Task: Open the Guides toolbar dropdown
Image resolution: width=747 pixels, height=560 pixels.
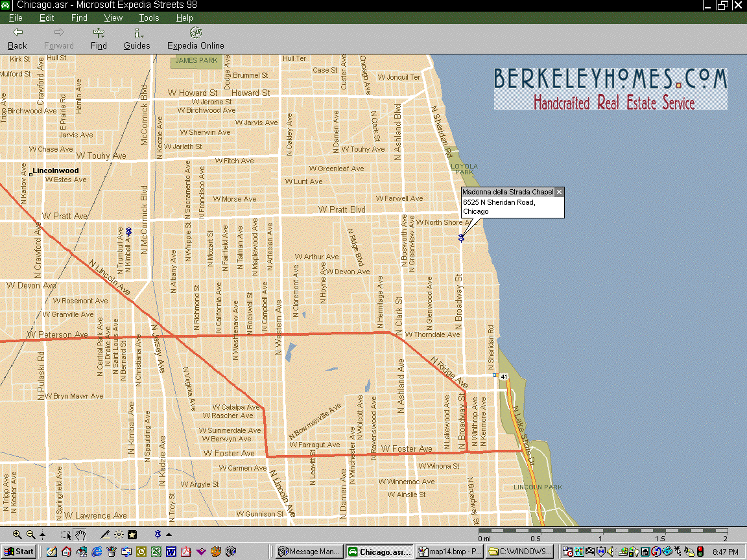Action: click(137, 38)
